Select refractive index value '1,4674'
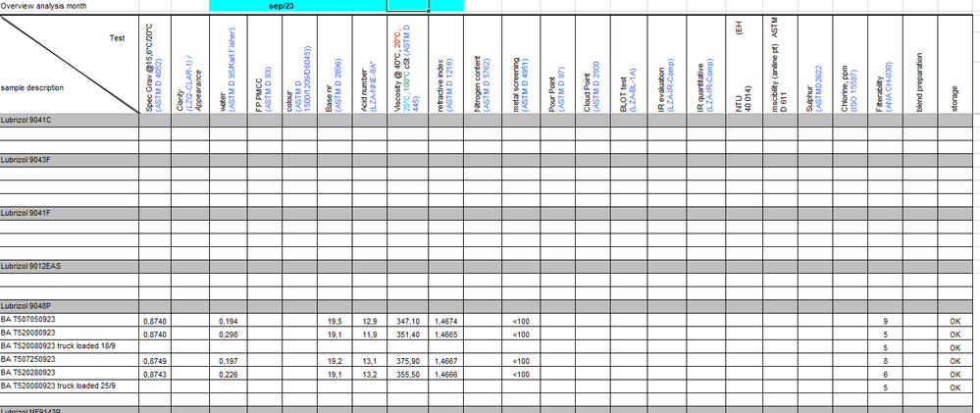This screenshot has height=413, width=980. pyautogui.click(x=446, y=321)
